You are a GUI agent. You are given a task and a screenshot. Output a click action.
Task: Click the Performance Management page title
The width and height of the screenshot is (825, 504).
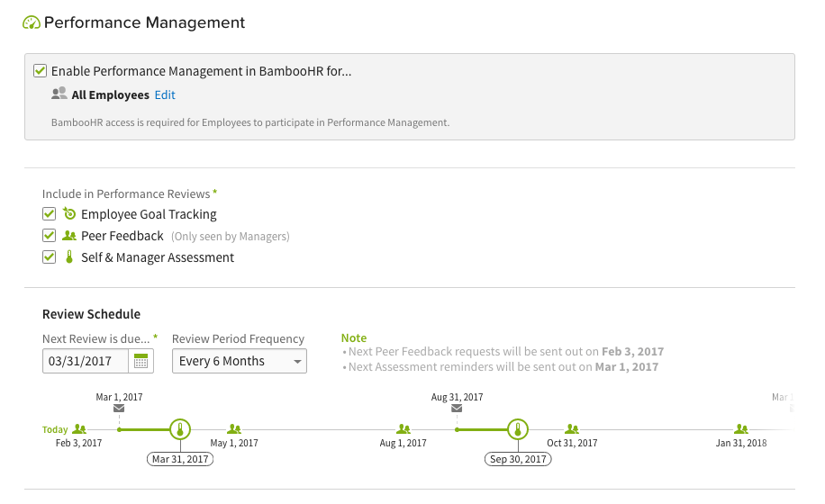[x=144, y=22]
